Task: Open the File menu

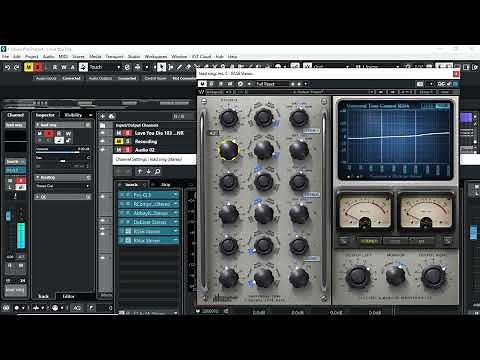Action: pyautogui.click(x=6, y=56)
